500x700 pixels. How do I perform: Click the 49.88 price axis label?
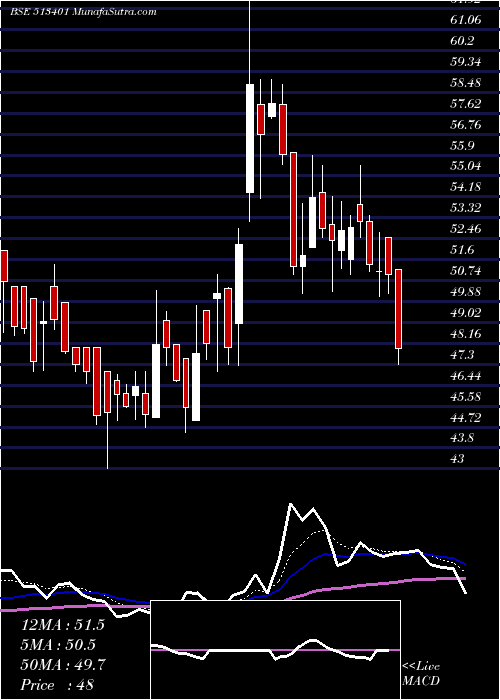click(466, 292)
